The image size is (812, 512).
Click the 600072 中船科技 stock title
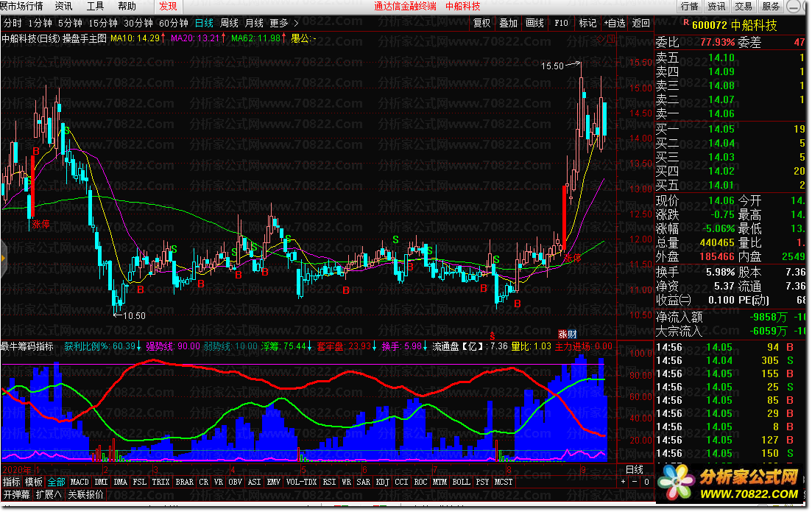point(734,25)
